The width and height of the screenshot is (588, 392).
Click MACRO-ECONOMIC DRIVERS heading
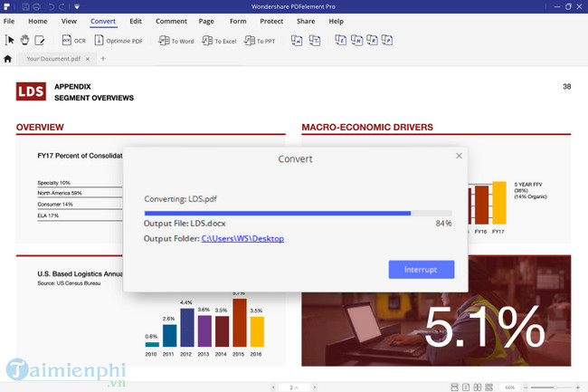pos(367,127)
